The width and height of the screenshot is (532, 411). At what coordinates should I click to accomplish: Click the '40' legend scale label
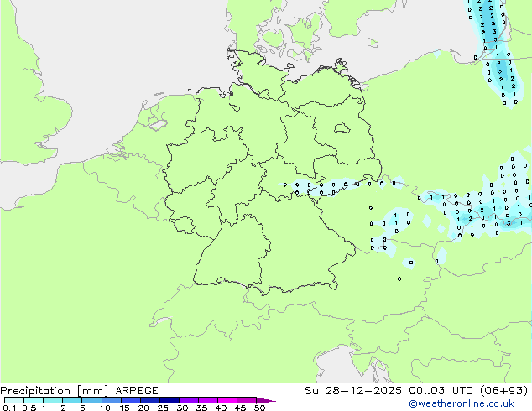click(221, 408)
